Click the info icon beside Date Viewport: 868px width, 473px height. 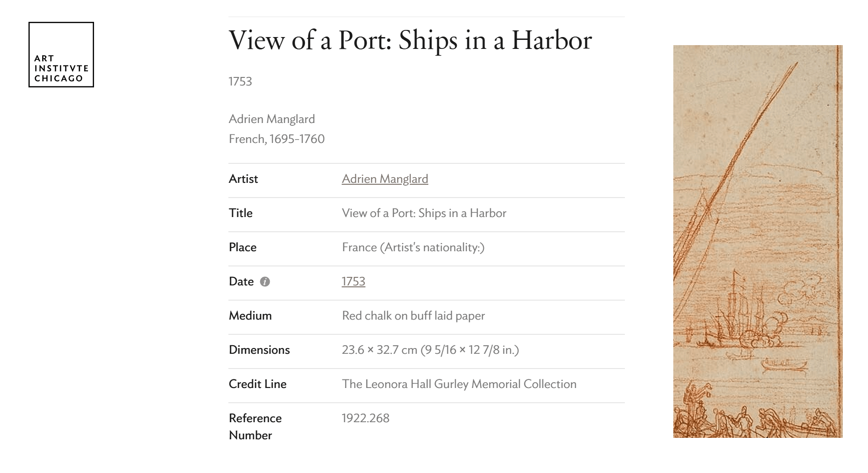pos(265,282)
